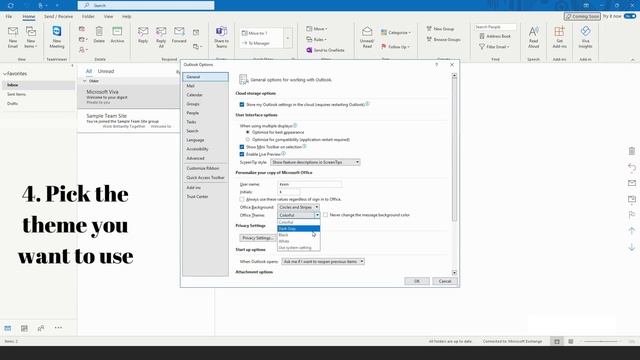Expand the Quick Steps gallery

tap(287, 38)
